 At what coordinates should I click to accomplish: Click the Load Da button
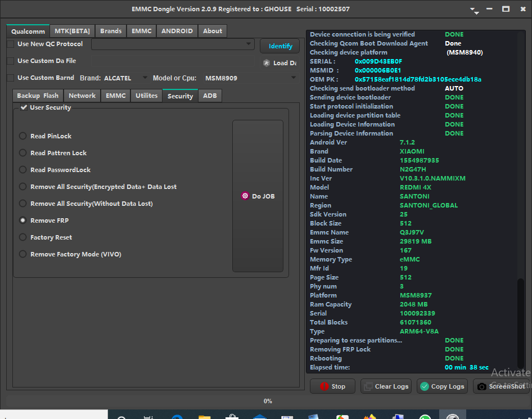(280, 63)
